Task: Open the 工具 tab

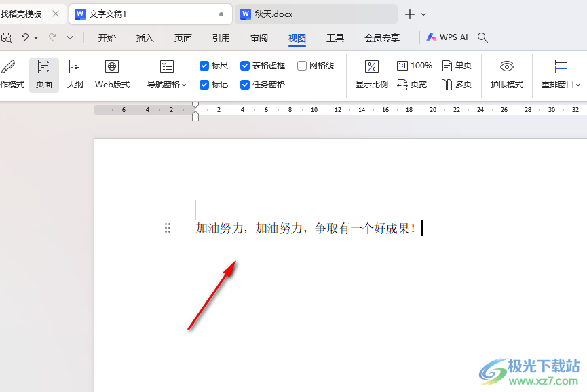Action: pyautogui.click(x=335, y=38)
